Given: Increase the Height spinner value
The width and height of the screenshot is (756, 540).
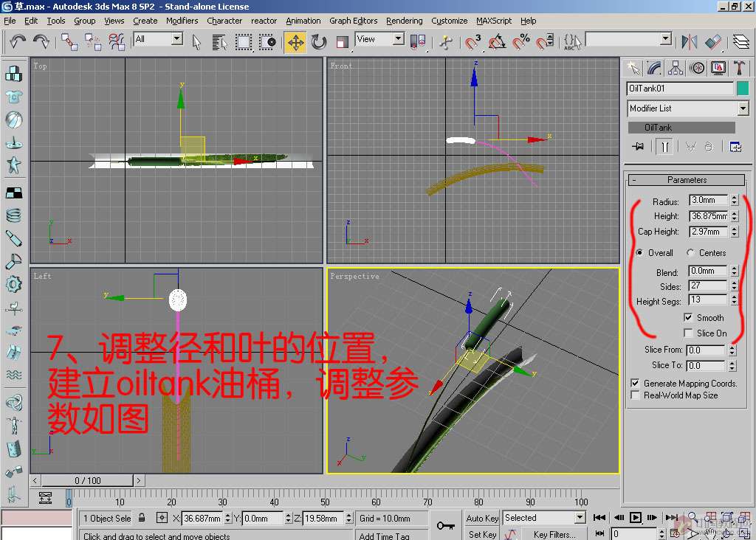Looking at the screenshot, I should click(x=734, y=213).
